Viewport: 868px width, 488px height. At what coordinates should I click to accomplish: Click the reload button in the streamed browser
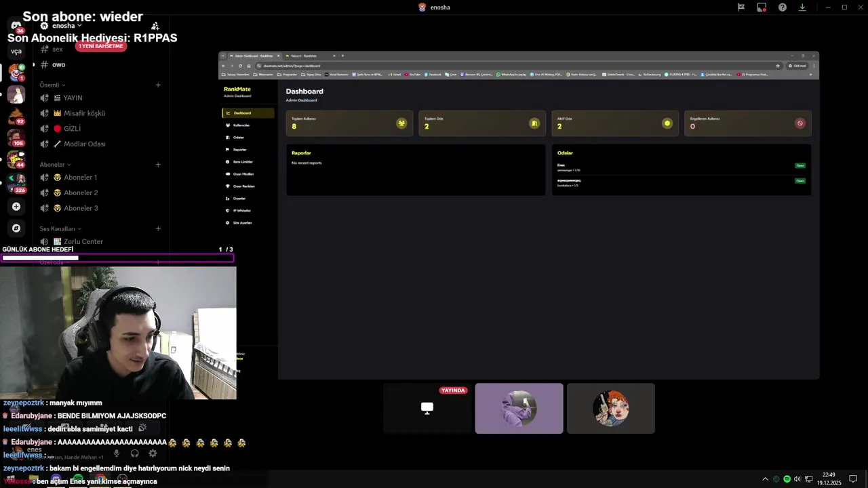(x=240, y=66)
